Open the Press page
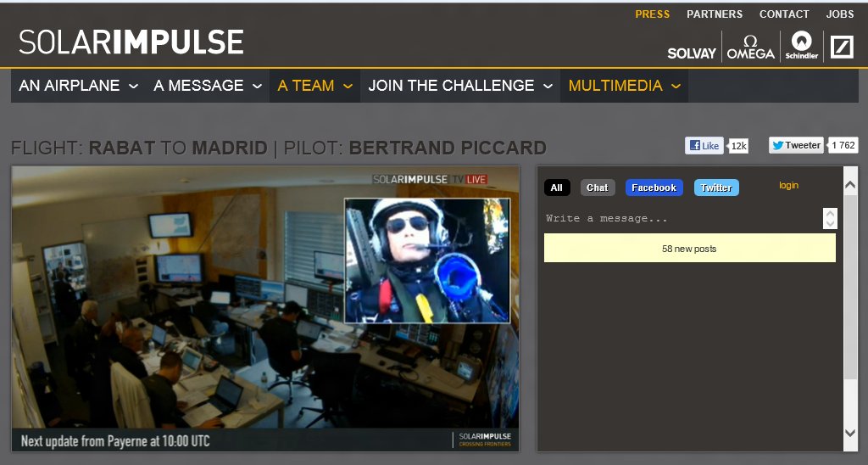Screen dimensions: 868x465 [x=652, y=14]
